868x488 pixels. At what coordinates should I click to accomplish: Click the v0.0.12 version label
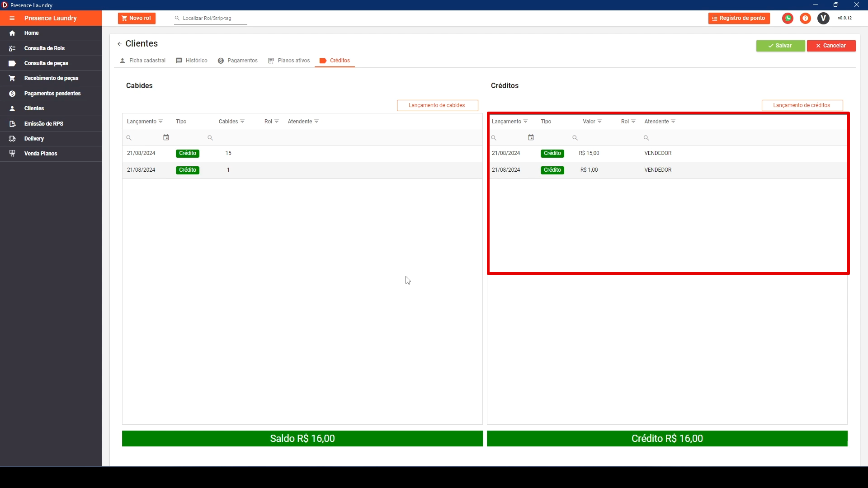(844, 19)
